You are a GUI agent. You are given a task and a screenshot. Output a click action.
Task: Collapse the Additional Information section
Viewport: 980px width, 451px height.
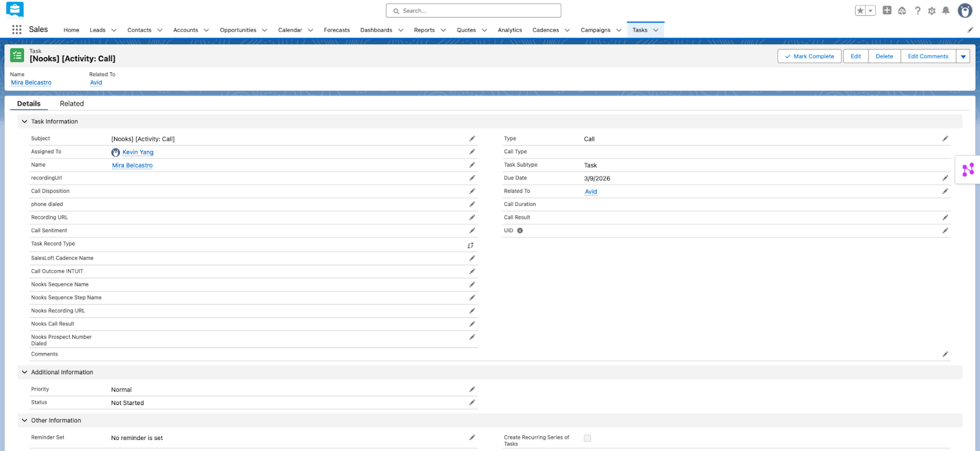point(24,372)
